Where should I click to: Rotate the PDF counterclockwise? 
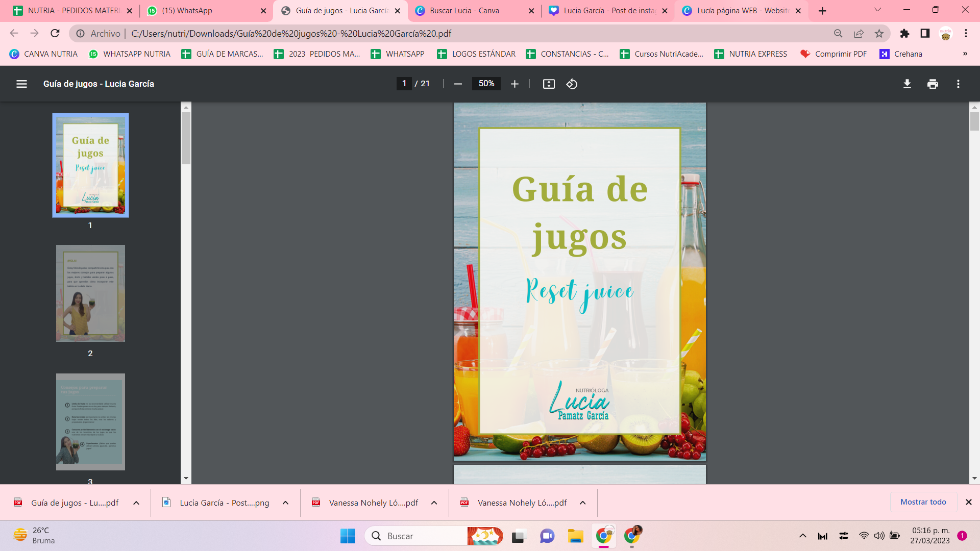point(572,84)
